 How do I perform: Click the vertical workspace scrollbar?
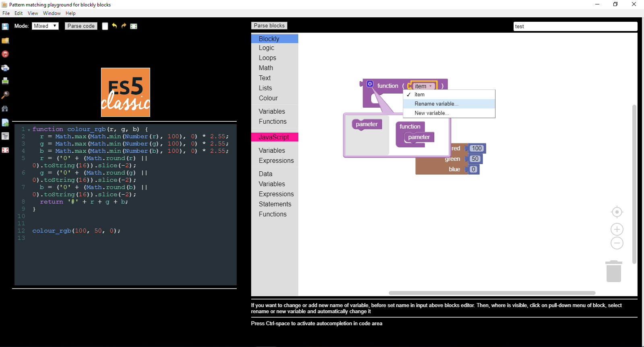(634, 184)
